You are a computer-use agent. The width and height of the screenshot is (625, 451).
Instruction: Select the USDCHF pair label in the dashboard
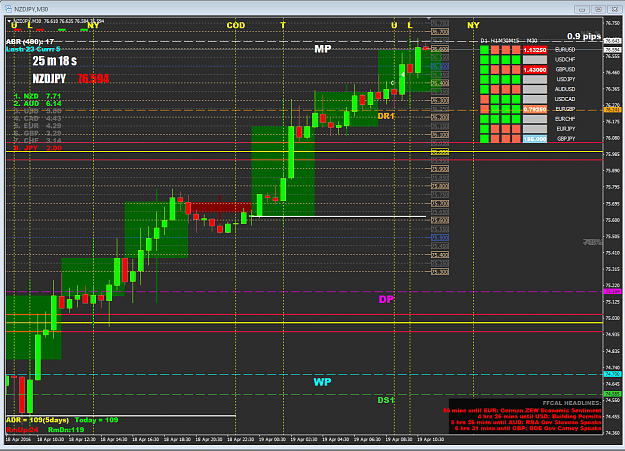(x=565, y=60)
